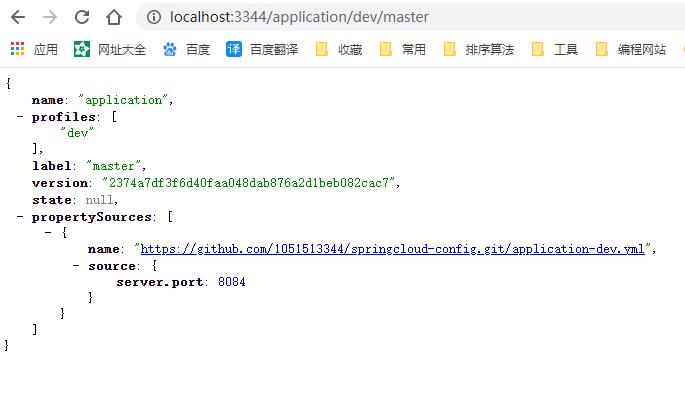View site information icon in address bar
Image resolution: width=685 pixels, height=418 pixels.
pos(153,17)
